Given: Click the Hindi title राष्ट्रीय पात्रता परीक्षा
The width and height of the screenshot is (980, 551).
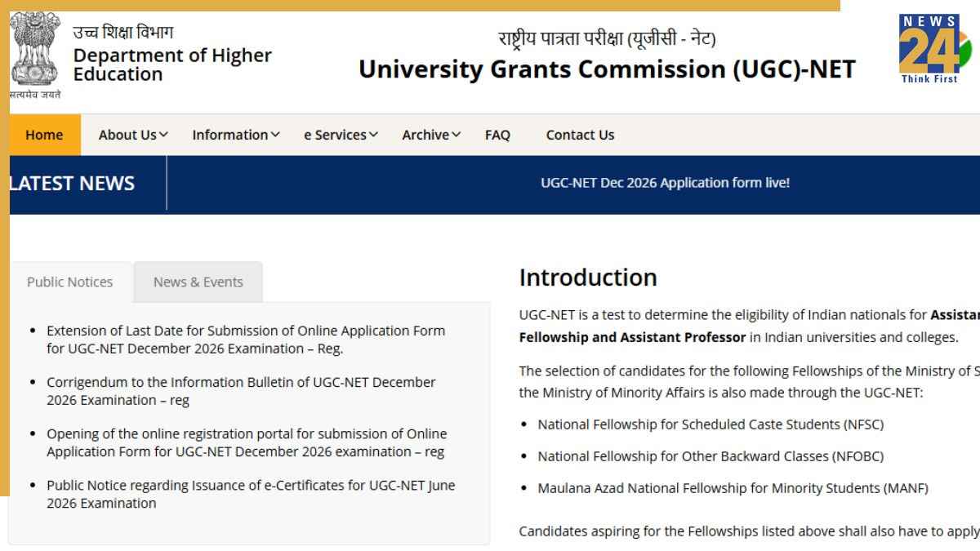Looking at the screenshot, I should 607,38.
